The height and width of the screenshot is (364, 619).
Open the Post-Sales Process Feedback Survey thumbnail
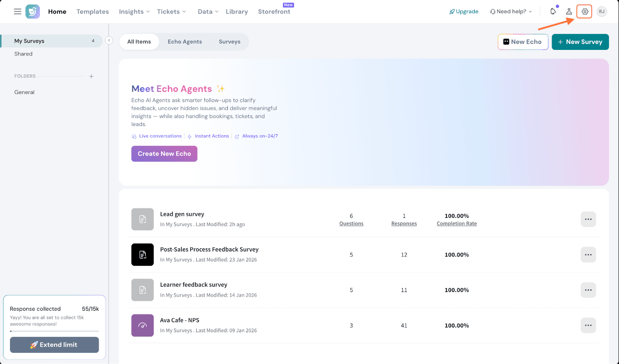[142, 255]
